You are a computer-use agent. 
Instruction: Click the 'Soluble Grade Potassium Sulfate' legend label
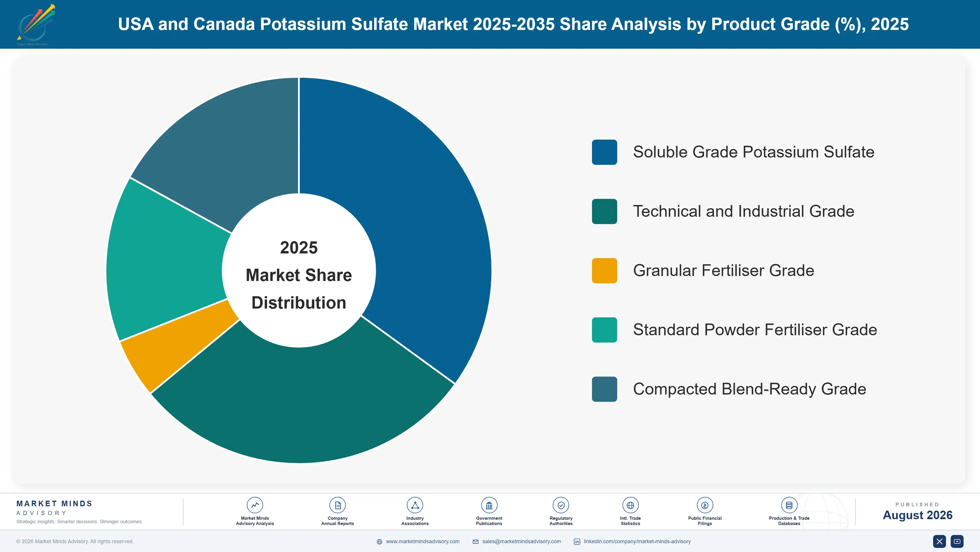pyautogui.click(x=754, y=152)
